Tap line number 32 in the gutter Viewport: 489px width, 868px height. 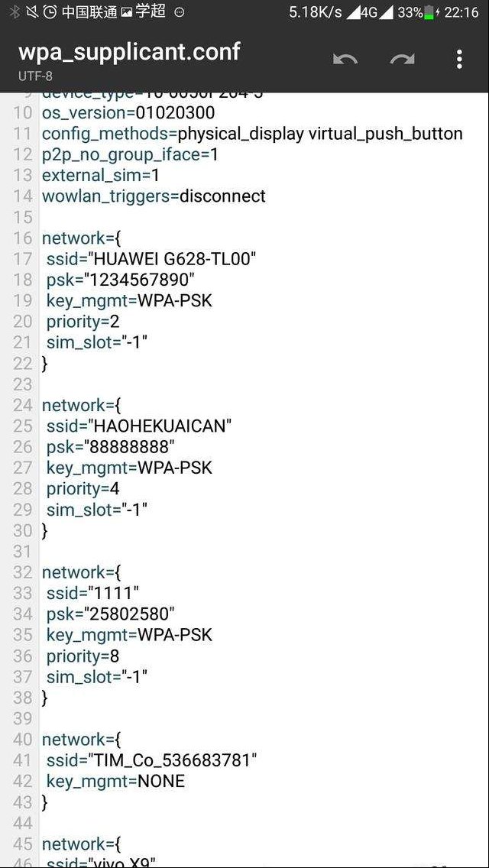tap(23, 572)
